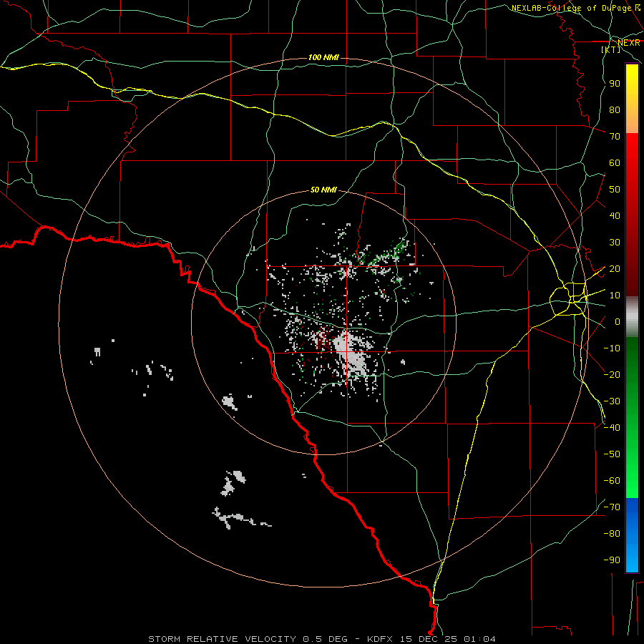Click the 100 NMI range ring label

[x=323, y=57]
